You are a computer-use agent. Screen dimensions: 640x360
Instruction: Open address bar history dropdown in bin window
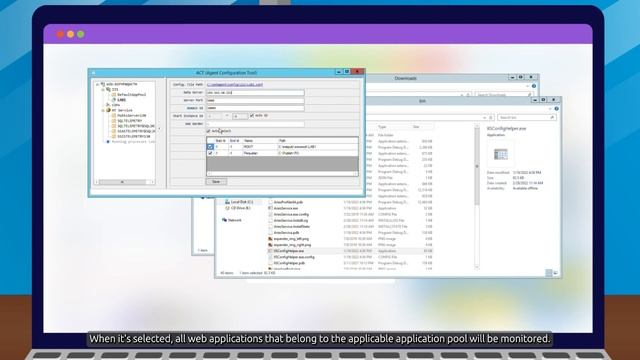(x=484, y=118)
